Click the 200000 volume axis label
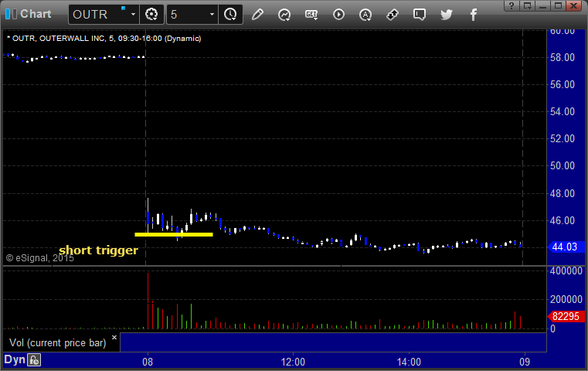This screenshot has height=371, width=588. [x=566, y=299]
